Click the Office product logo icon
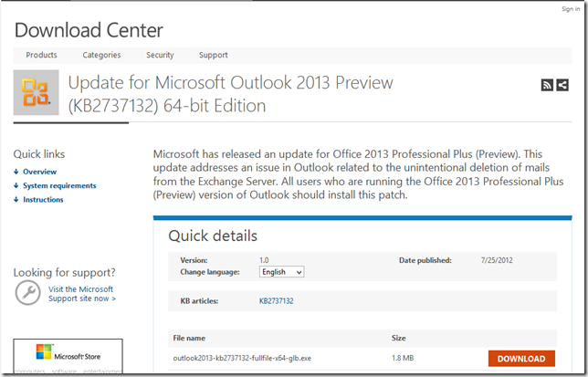 click(37, 92)
